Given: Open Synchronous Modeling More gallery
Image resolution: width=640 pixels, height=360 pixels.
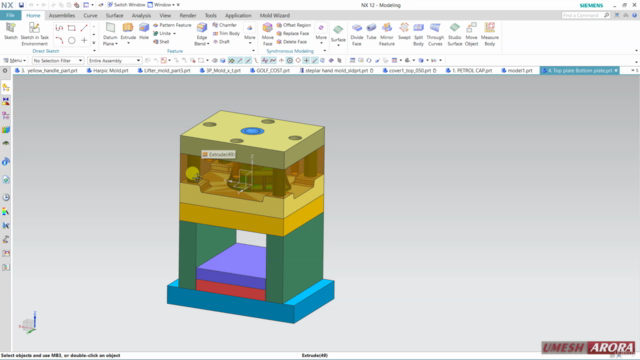Looking at the screenshot, I should (x=321, y=34).
